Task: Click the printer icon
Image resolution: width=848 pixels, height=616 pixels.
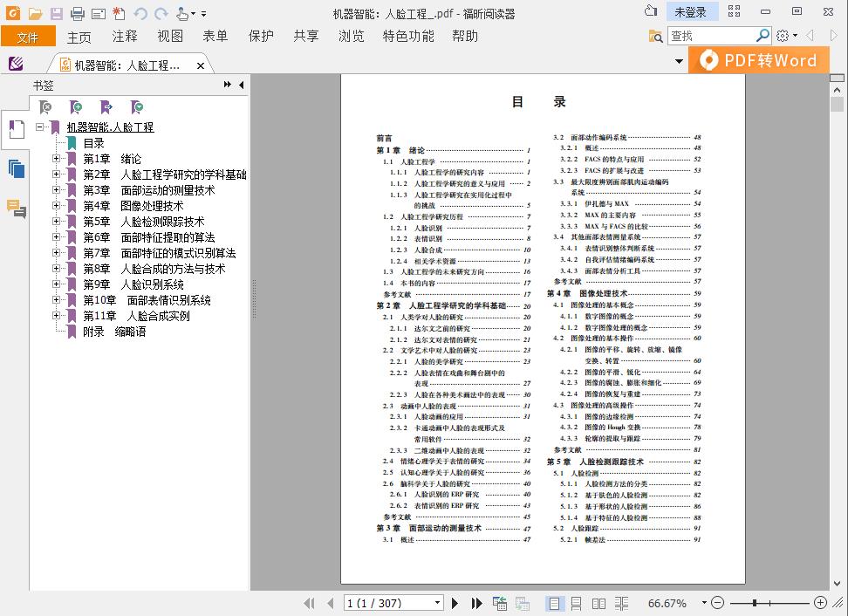Action: coord(78,13)
